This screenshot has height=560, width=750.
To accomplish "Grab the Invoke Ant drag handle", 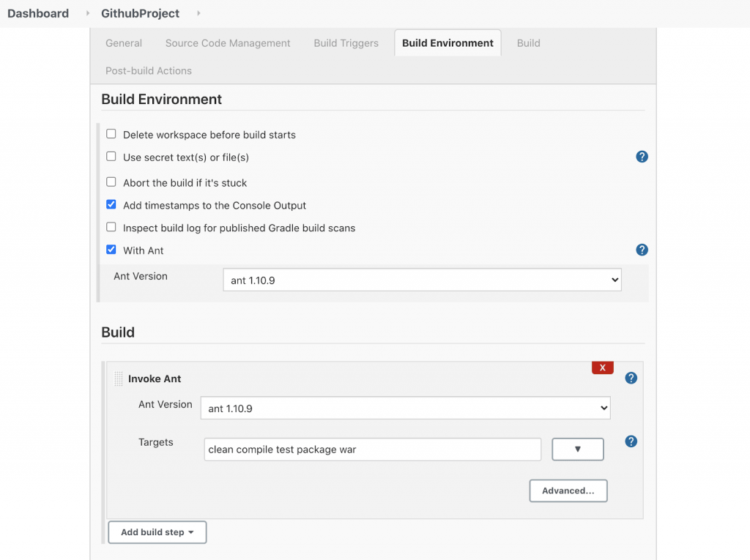I will click(119, 379).
